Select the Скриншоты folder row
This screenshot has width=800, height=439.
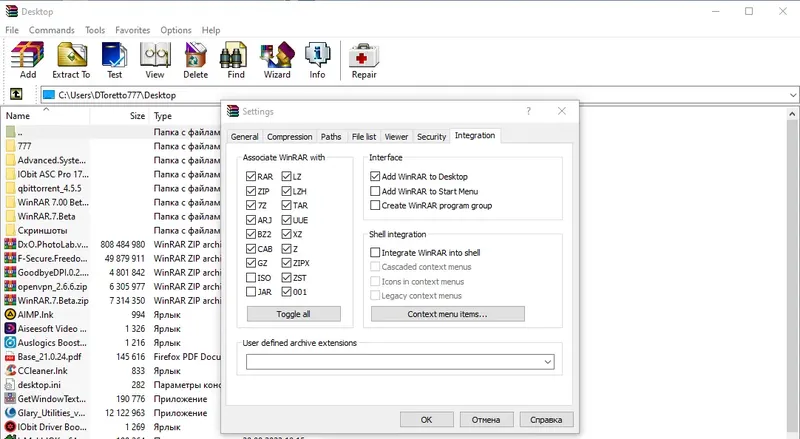pyautogui.click(x=112, y=230)
